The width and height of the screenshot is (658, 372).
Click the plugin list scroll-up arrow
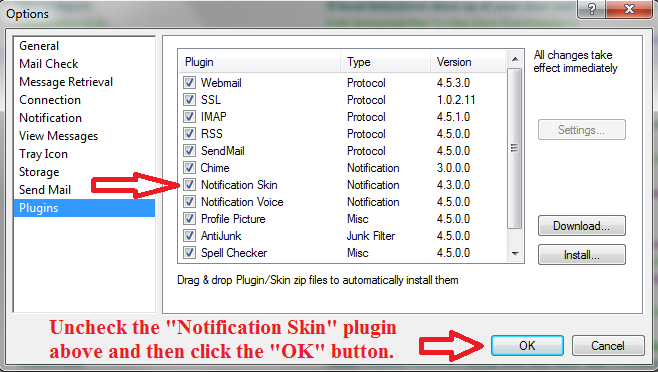[515, 59]
